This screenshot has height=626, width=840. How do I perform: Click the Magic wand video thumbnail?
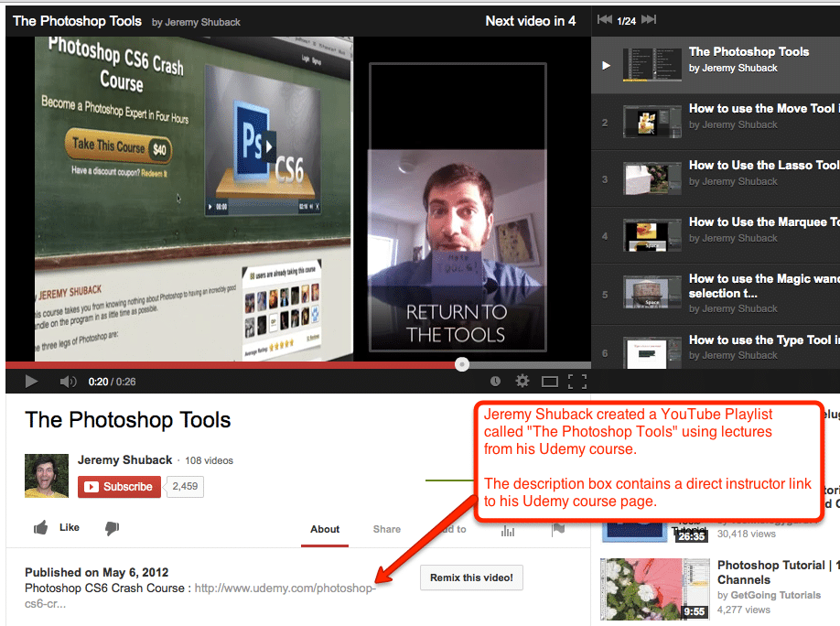click(x=652, y=293)
